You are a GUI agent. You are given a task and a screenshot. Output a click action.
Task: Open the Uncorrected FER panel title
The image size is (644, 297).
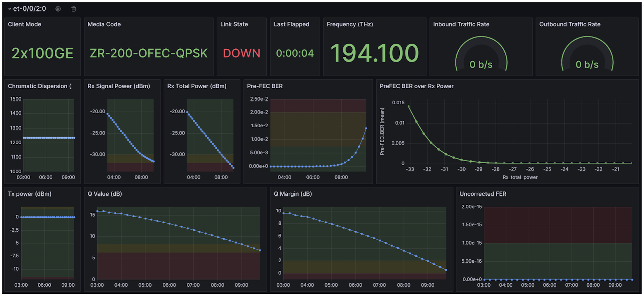483,194
